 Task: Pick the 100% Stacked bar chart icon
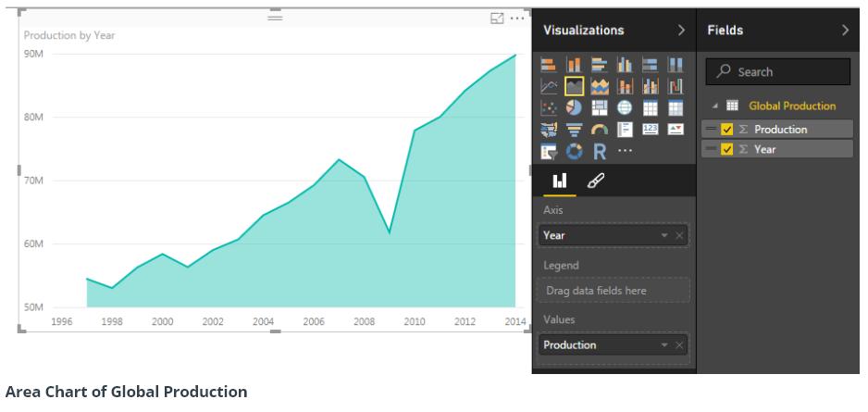click(x=651, y=65)
